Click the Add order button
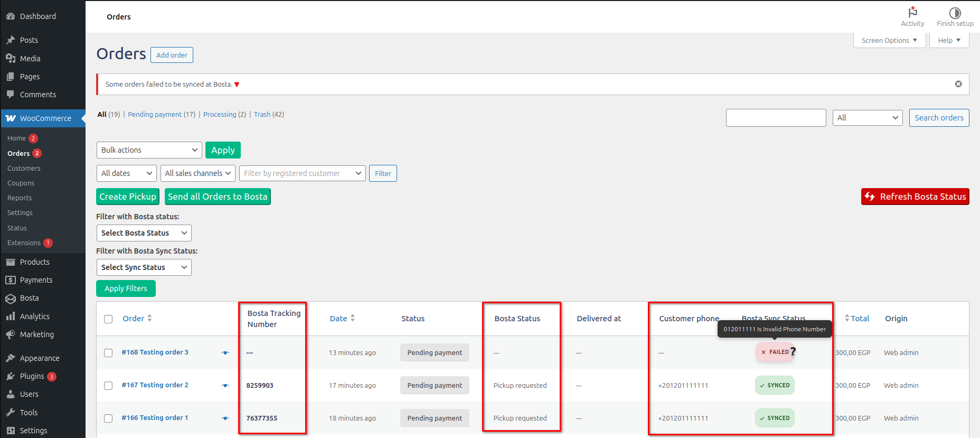This screenshot has height=438, width=980. (172, 55)
